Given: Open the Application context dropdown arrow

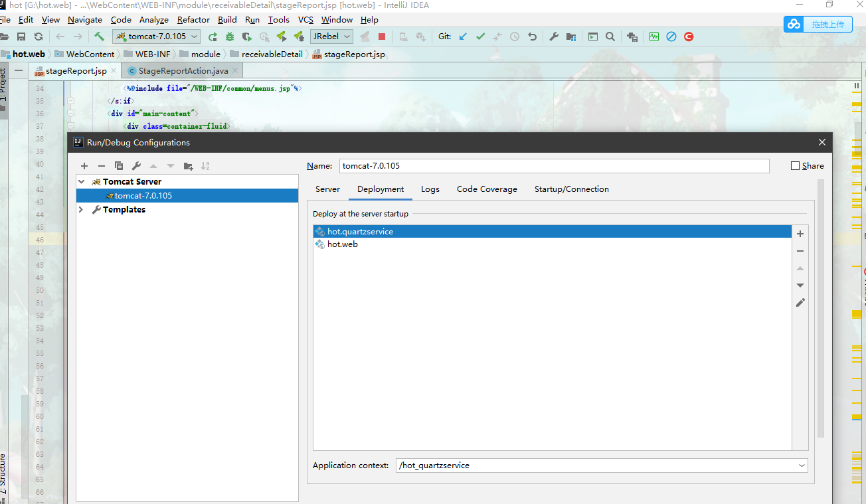Looking at the screenshot, I should click(801, 465).
